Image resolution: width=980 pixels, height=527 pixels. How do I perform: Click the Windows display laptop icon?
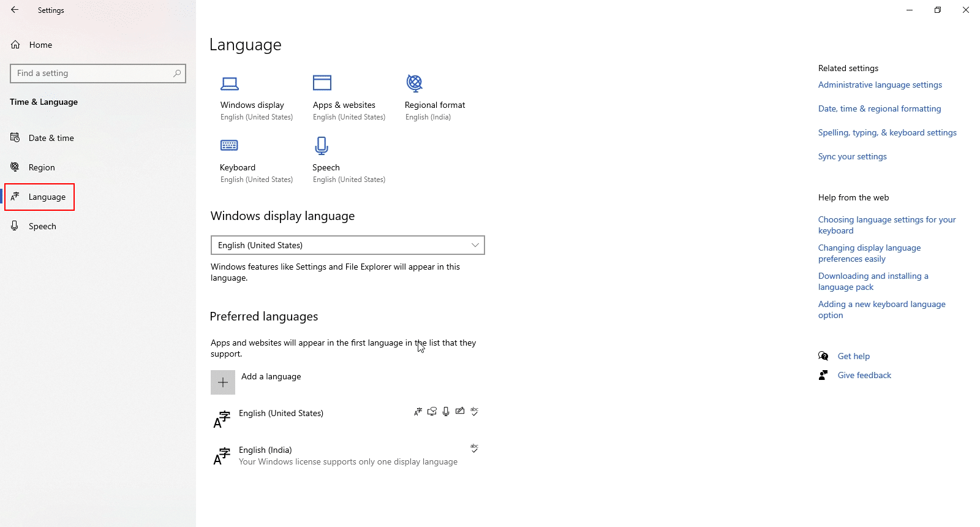tap(230, 83)
